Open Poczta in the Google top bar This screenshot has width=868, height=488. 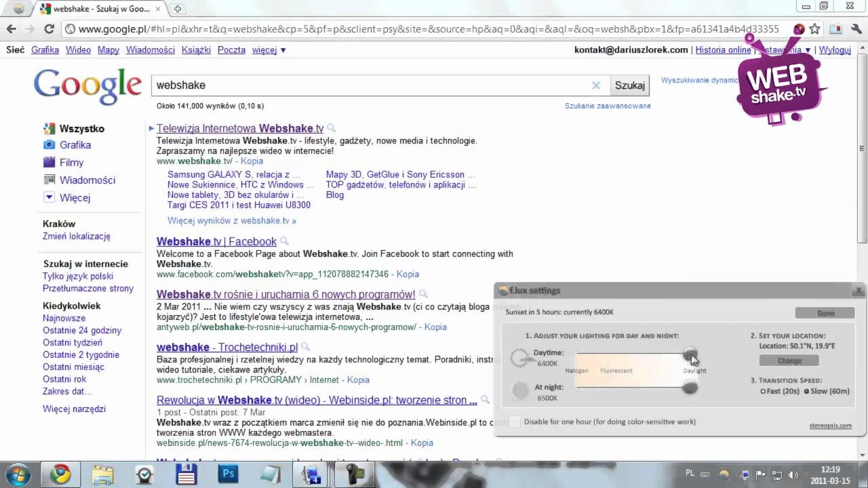tap(231, 50)
